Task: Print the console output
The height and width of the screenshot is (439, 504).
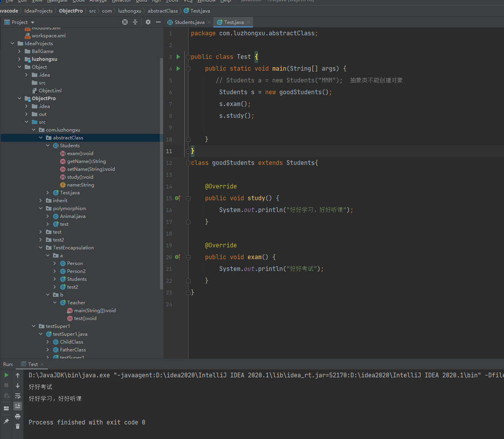Action: [18, 416]
